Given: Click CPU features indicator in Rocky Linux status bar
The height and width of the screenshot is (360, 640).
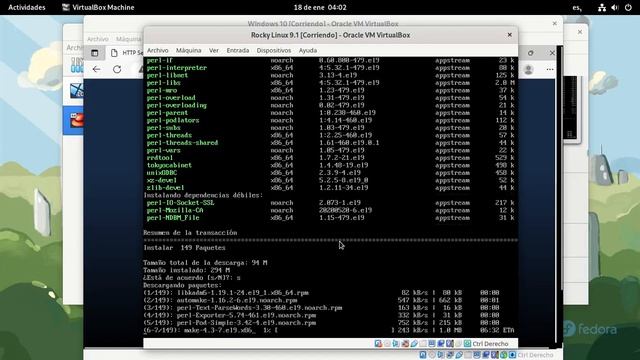Looking at the screenshot, I should [x=449, y=343].
